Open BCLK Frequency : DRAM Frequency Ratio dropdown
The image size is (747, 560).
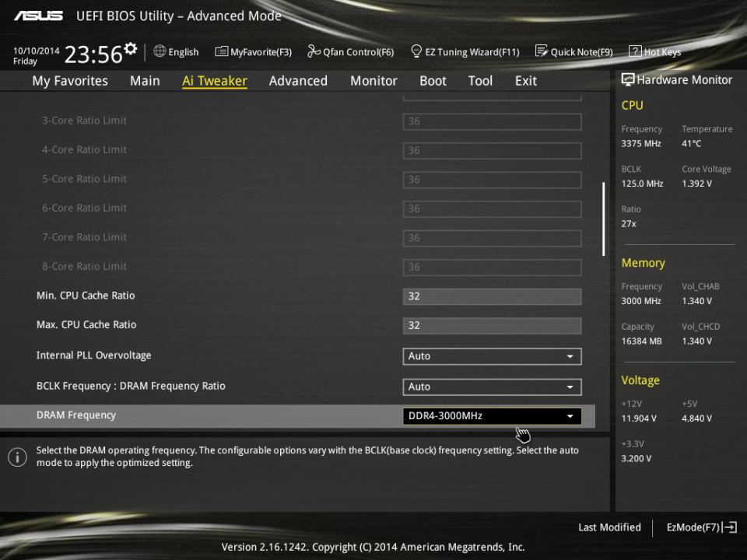pos(492,387)
